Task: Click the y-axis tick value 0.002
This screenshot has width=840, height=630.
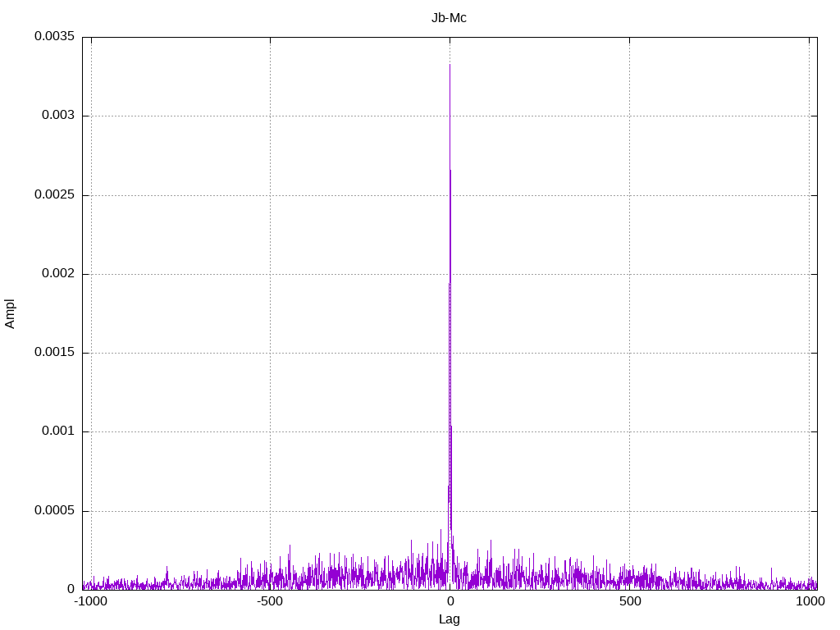Action: pos(58,273)
